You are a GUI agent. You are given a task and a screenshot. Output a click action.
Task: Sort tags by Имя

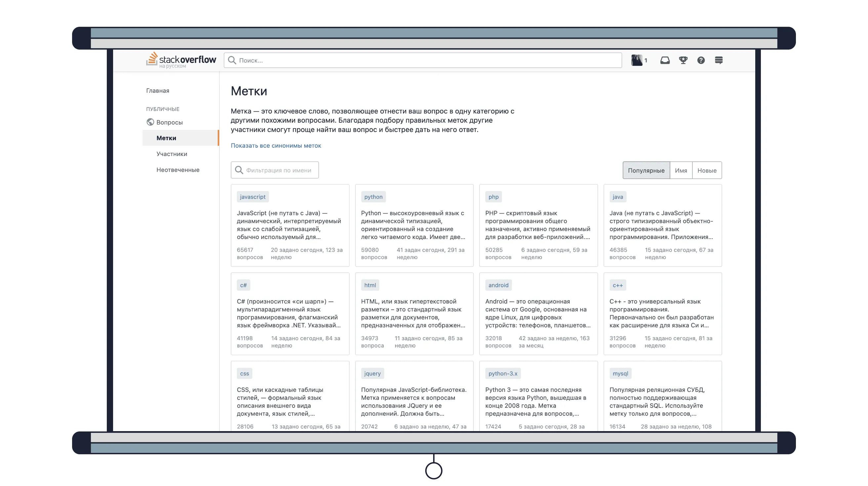681,170
